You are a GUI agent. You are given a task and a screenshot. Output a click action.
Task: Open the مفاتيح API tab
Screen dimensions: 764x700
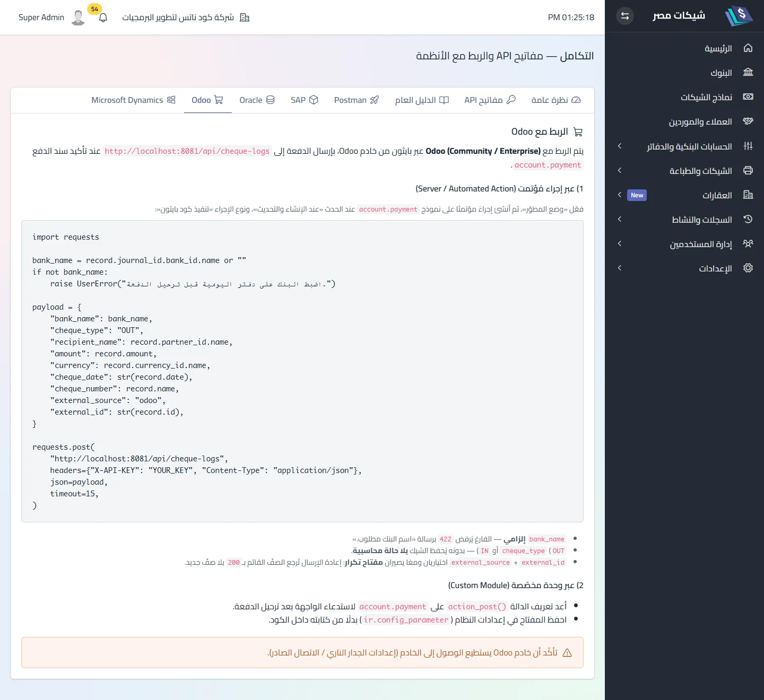490,100
